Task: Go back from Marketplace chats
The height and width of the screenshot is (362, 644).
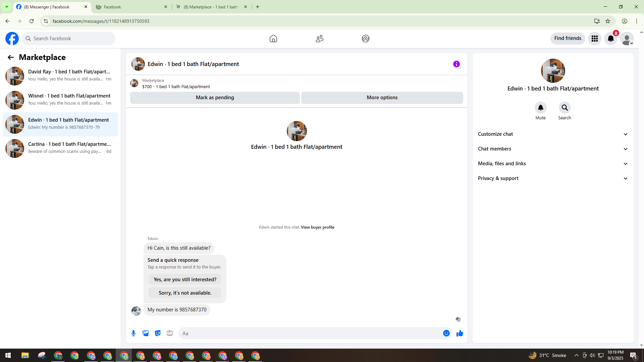Action: pyautogui.click(x=11, y=57)
